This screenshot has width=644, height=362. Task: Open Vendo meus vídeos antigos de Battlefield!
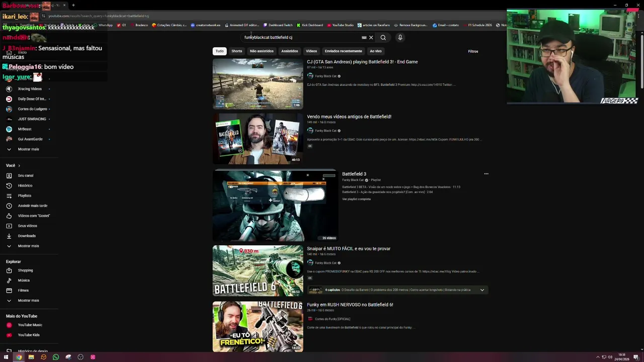pyautogui.click(x=349, y=117)
